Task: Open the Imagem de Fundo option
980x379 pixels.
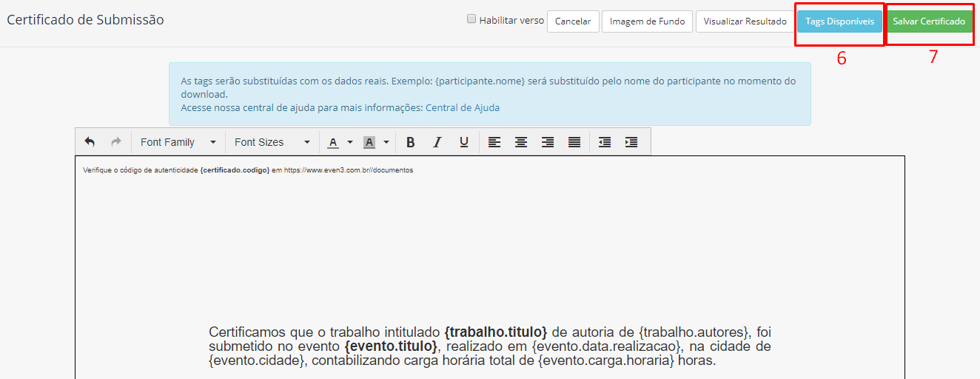Action: coord(647,21)
